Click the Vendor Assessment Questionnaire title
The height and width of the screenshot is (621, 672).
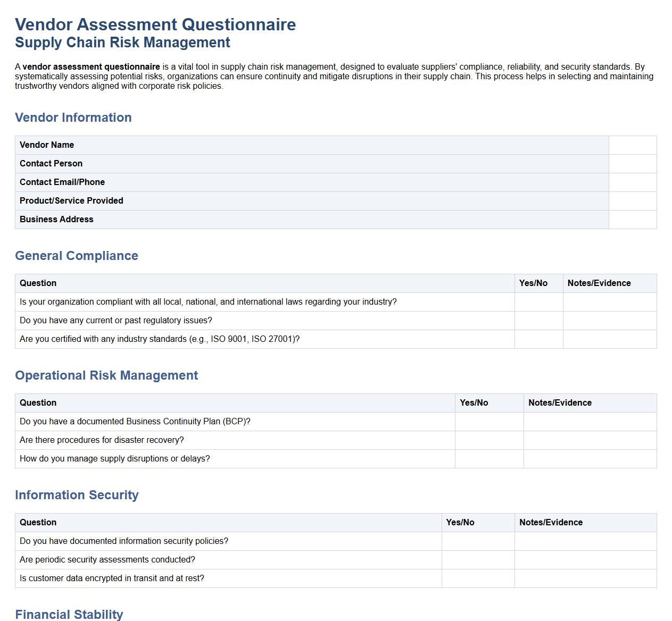(155, 24)
